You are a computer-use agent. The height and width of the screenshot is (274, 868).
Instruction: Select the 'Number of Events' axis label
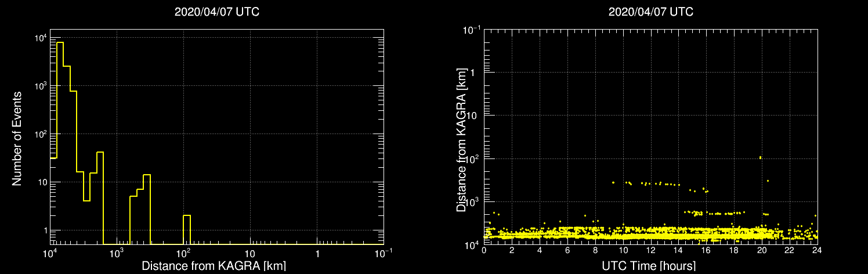click(x=17, y=138)
